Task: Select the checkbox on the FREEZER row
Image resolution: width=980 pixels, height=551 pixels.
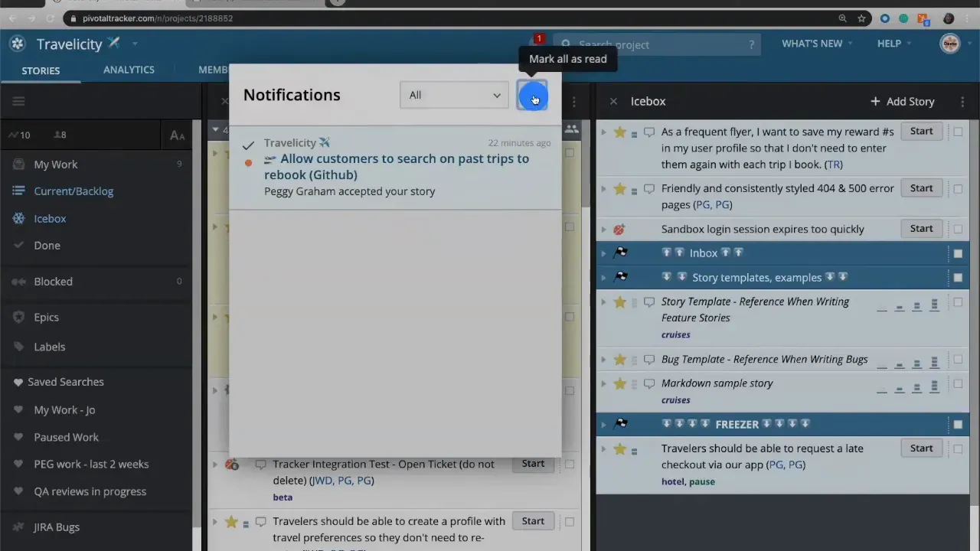Action: pos(958,424)
